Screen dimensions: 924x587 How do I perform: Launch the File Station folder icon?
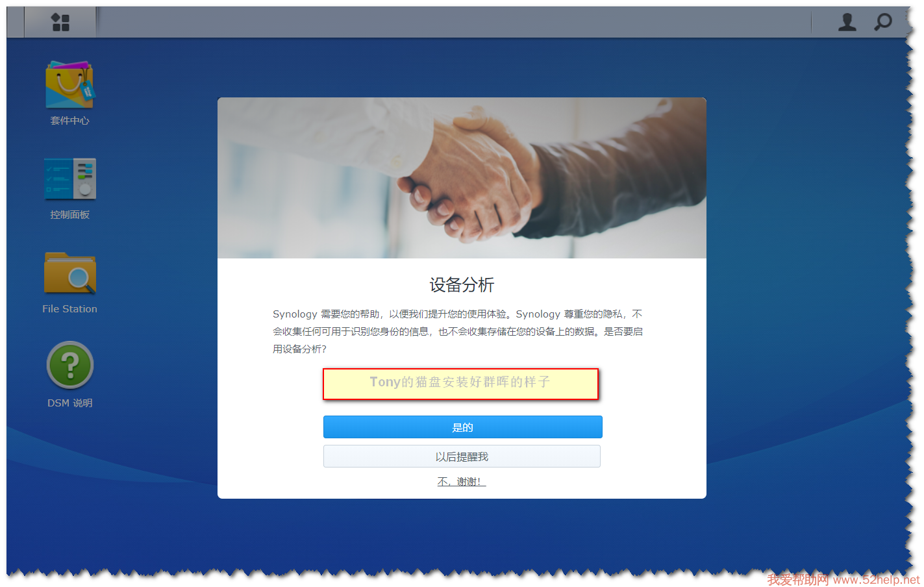(x=70, y=273)
